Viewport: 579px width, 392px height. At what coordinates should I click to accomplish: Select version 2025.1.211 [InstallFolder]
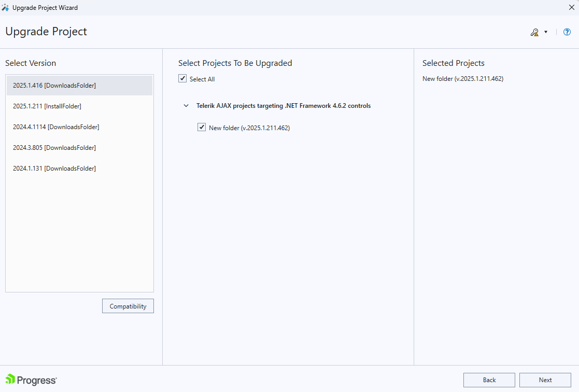click(x=47, y=106)
